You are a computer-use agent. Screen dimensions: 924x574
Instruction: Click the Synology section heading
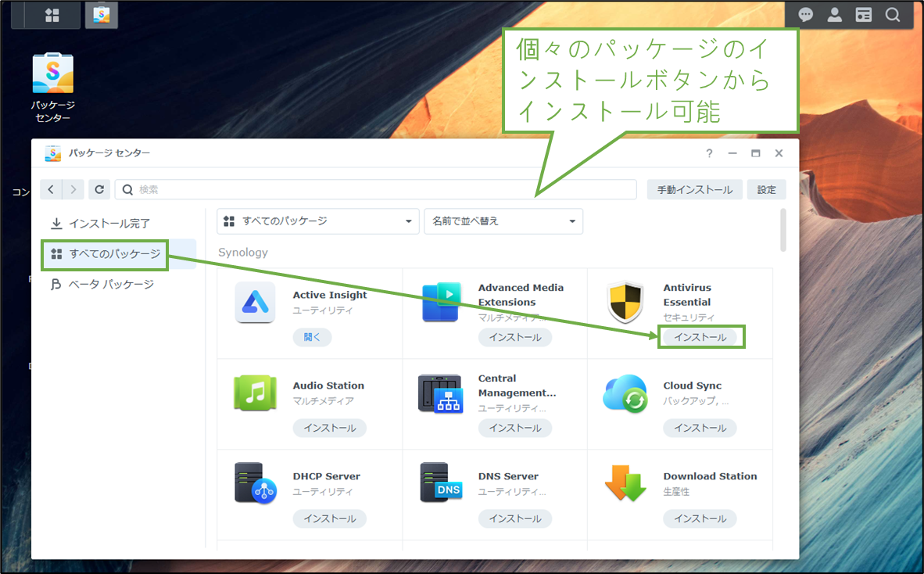tap(243, 253)
